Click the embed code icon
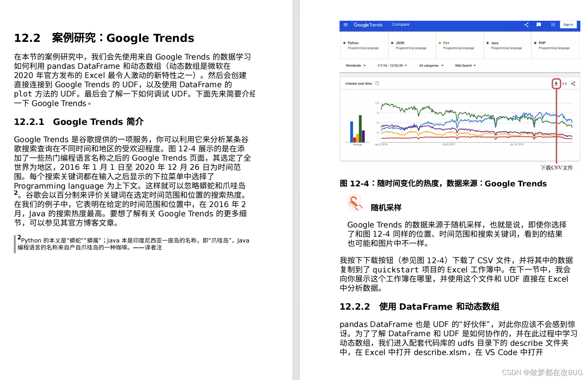The image size is (588, 380). [x=565, y=84]
